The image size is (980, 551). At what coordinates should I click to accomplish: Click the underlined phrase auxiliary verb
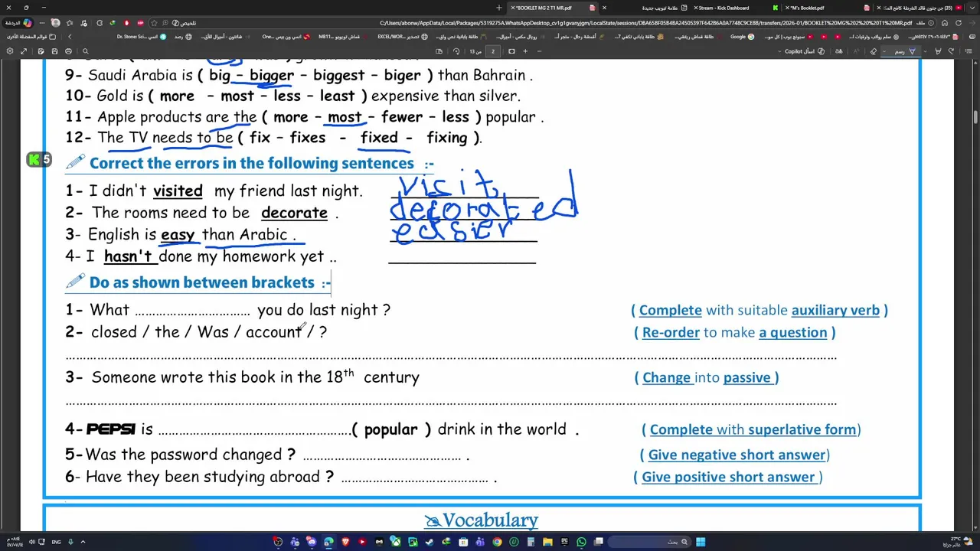[835, 310]
